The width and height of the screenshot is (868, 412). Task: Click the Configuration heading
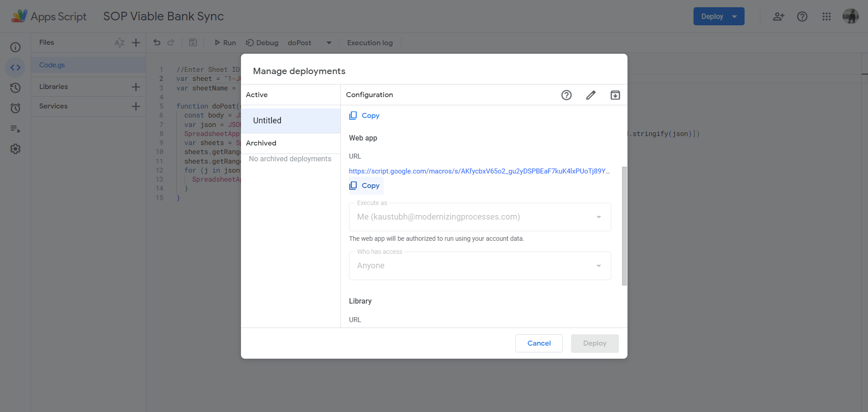coord(369,95)
